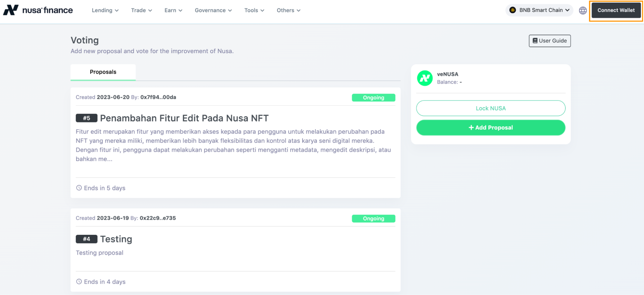The width and height of the screenshot is (644, 295).
Task: Click Ongoing status badge on Testing proposal
Action: coord(373,218)
